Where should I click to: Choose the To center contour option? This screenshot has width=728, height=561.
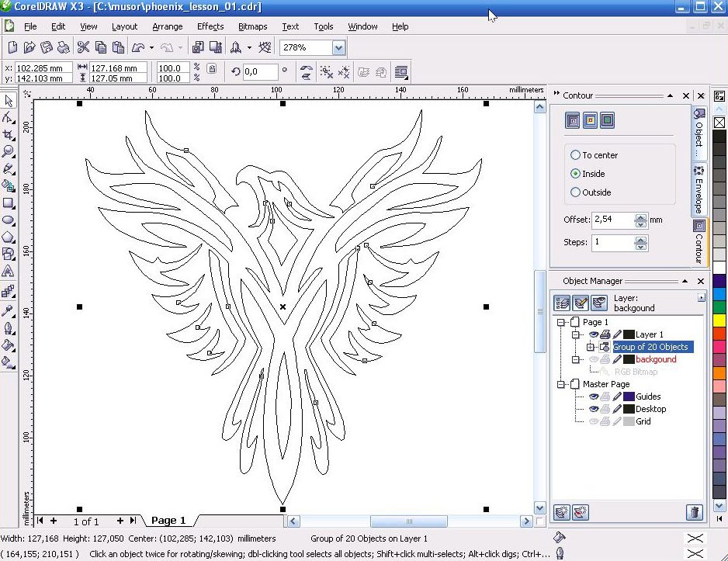575,155
